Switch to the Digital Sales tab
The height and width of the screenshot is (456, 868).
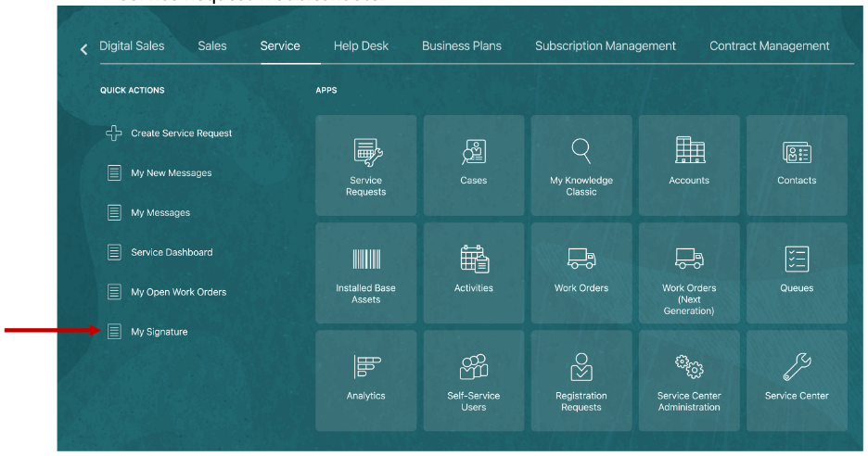(x=132, y=46)
